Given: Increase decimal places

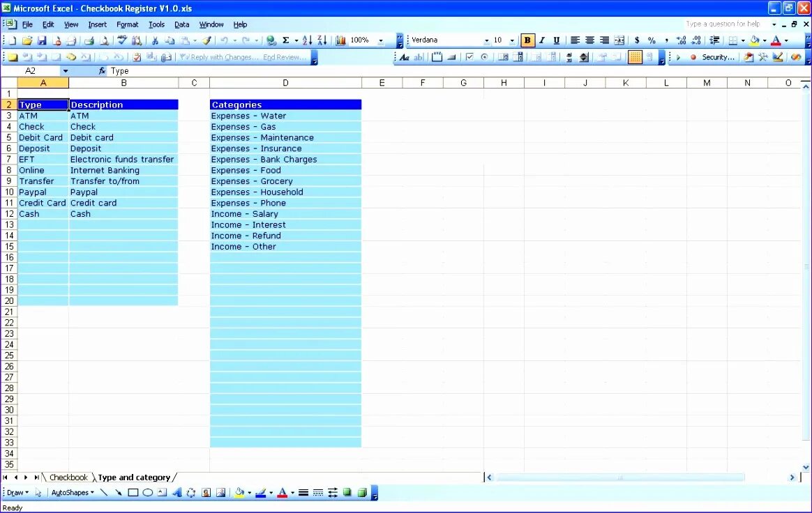Looking at the screenshot, I should [x=682, y=40].
